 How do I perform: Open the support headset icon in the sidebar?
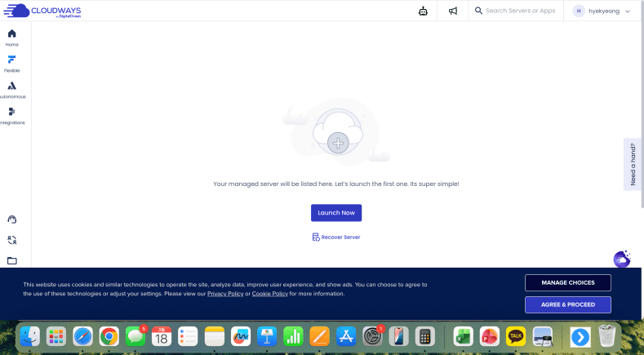point(12,220)
